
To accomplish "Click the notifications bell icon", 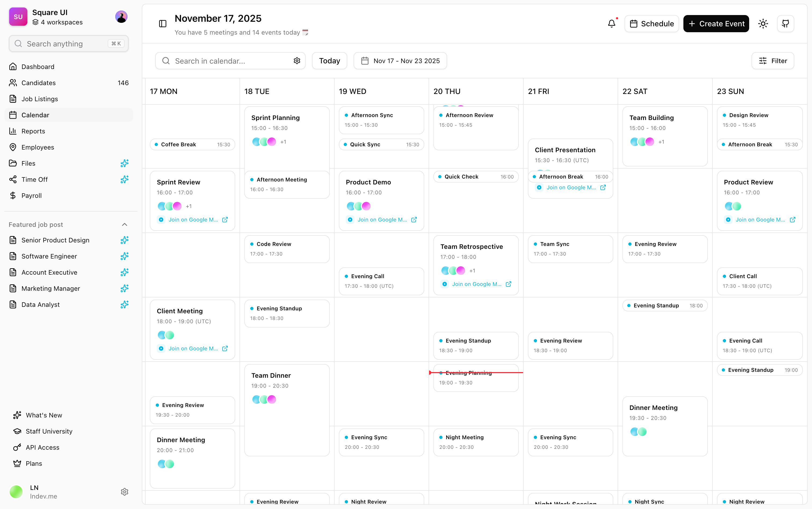I will point(611,24).
